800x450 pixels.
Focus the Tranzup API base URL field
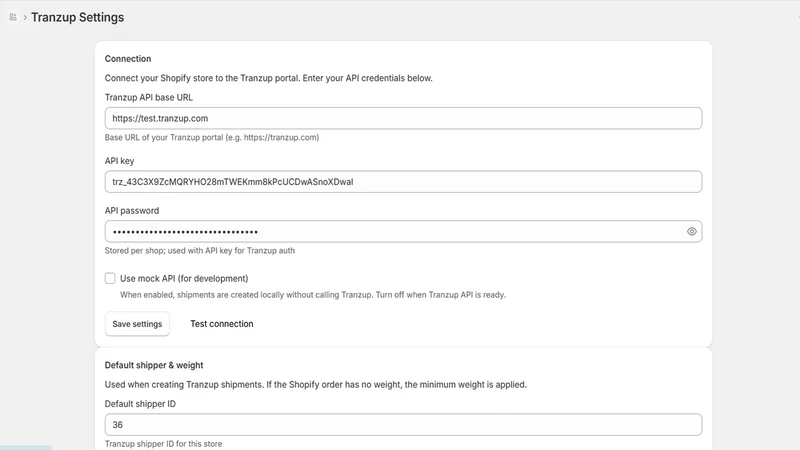point(403,118)
